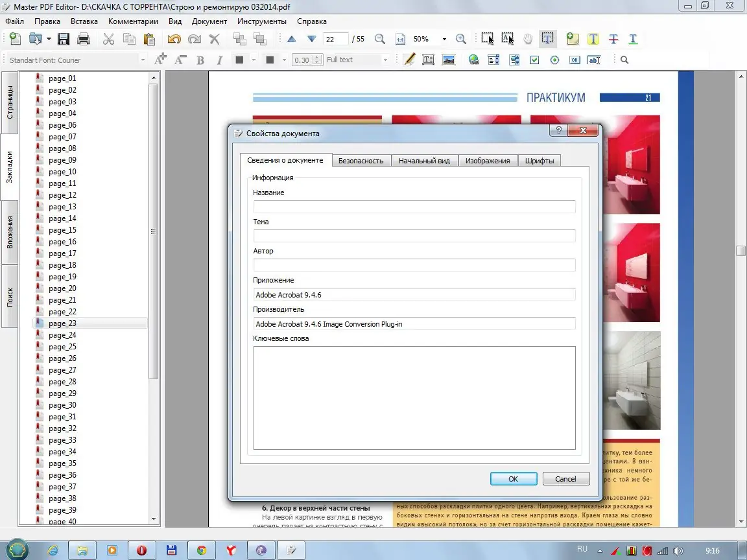Select the Edit Text tool
The width and height of the screenshot is (747, 560).
pyautogui.click(x=508, y=39)
